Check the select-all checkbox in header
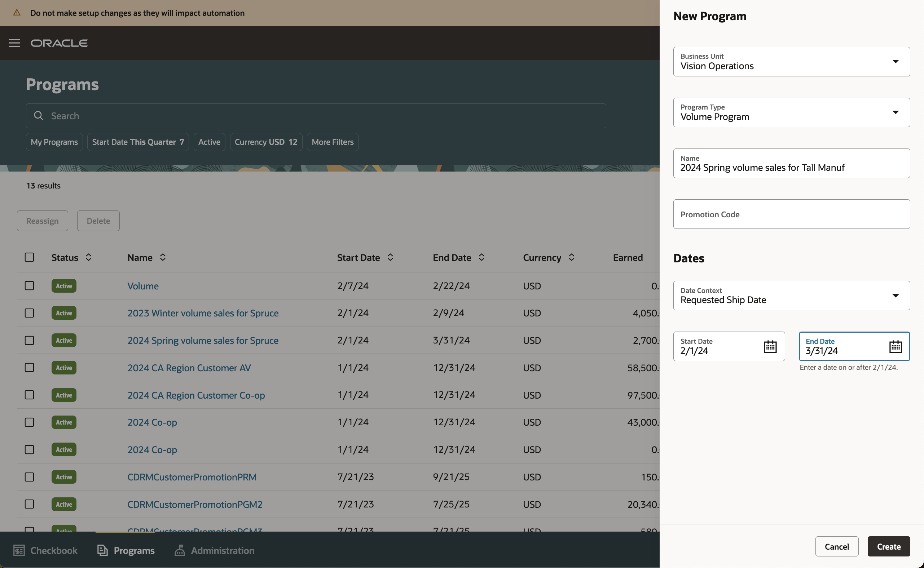924x568 pixels. (29, 257)
